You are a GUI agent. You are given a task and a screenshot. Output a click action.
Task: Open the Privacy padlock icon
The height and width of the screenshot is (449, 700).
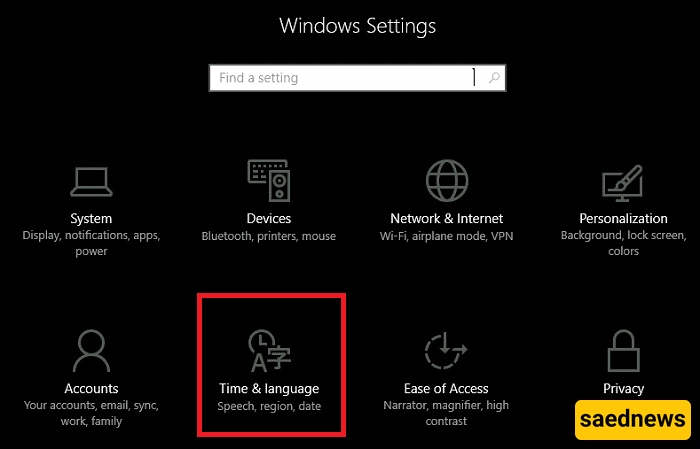pyautogui.click(x=623, y=351)
